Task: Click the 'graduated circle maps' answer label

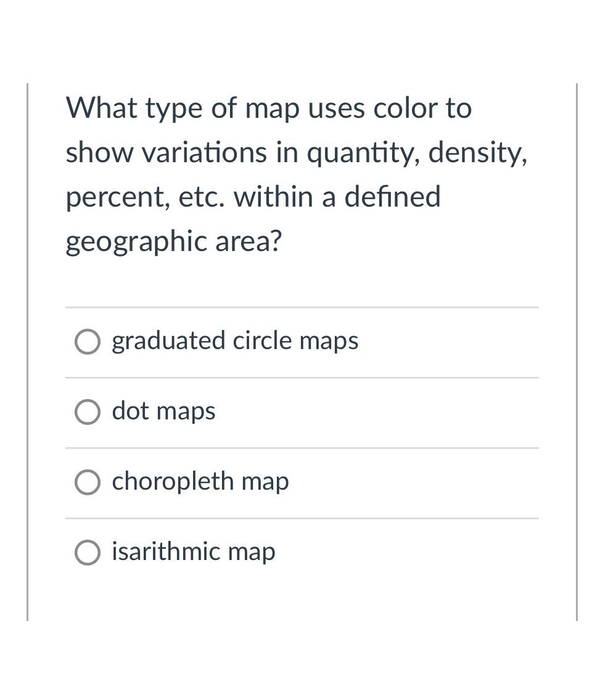Action: (x=235, y=342)
